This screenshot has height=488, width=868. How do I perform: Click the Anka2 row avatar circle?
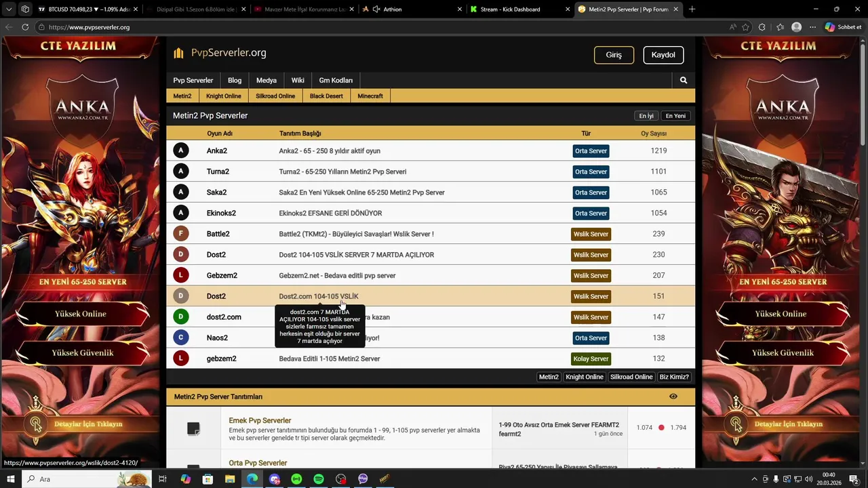[180, 150]
